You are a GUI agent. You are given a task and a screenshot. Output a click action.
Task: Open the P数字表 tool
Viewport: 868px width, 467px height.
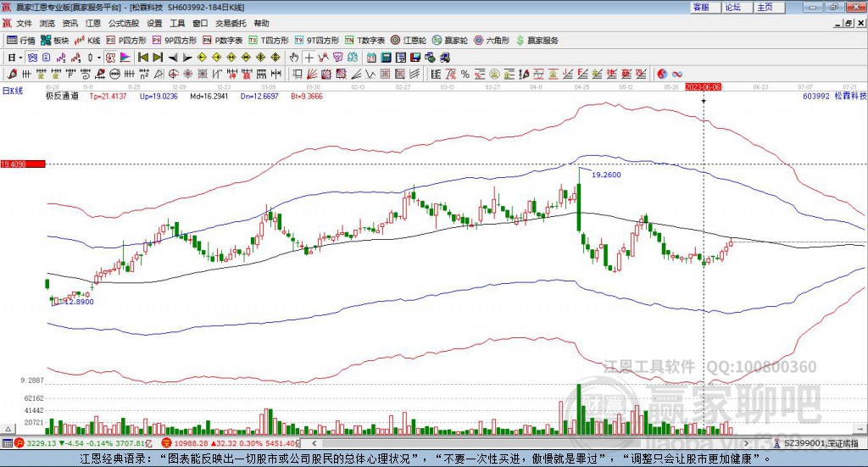click(223, 41)
